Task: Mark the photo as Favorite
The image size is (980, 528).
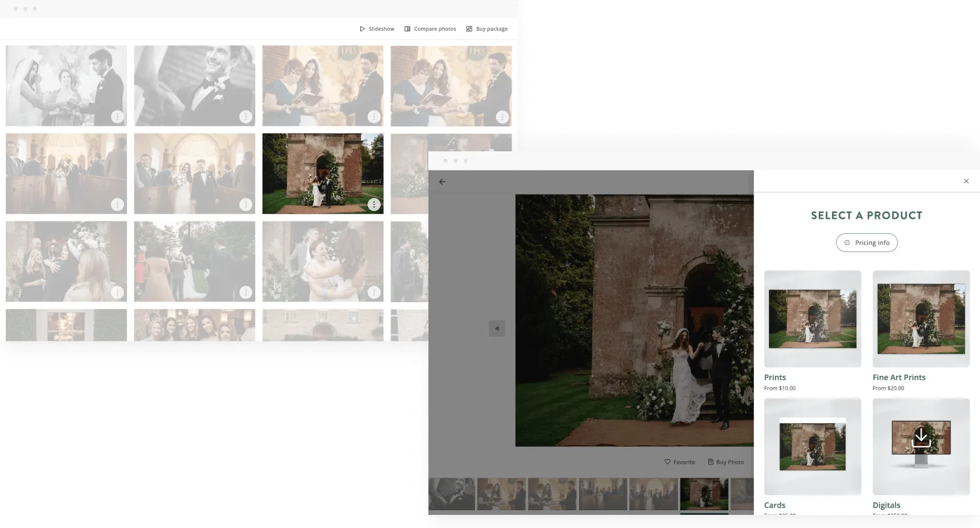Action: pos(679,462)
